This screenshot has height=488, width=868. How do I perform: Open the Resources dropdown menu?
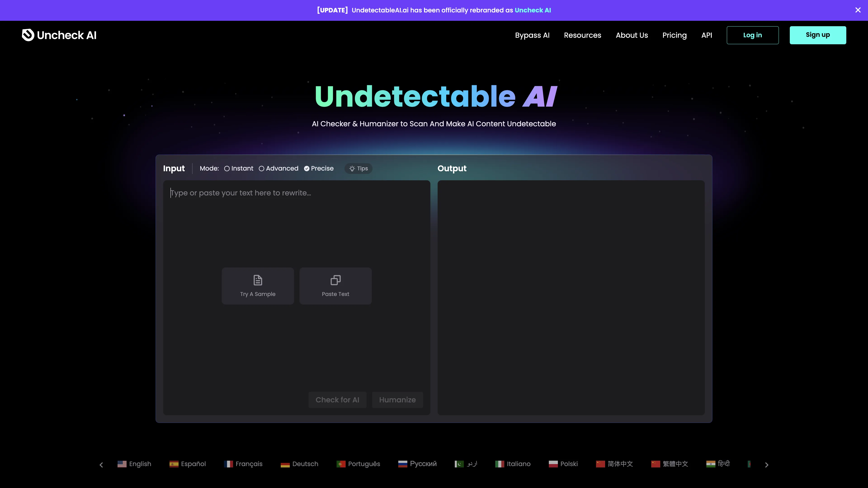point(583,35)
